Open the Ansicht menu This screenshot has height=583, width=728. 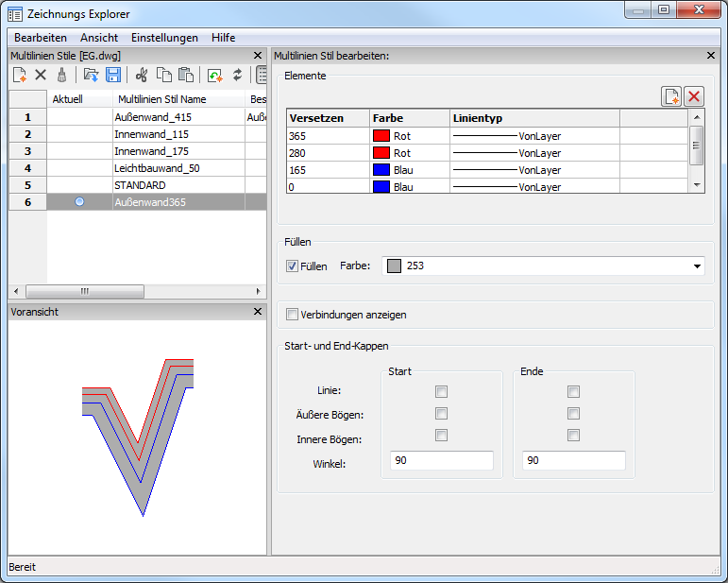click(x=99, y=38)
